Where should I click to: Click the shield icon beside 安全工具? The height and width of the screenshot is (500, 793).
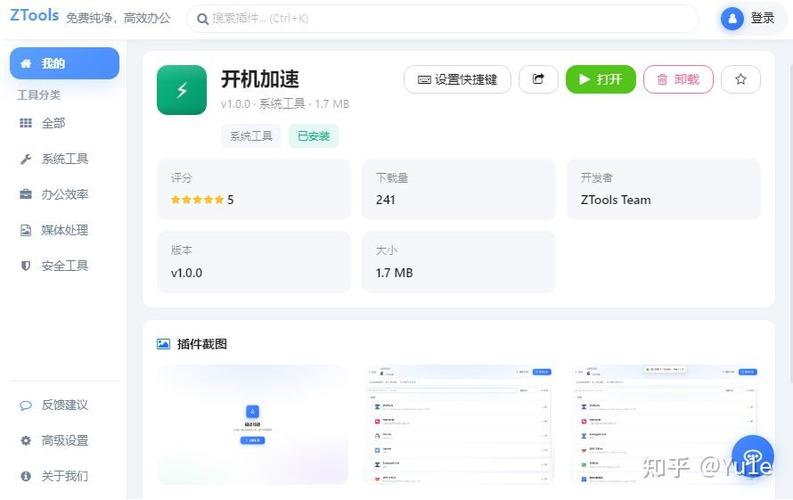tap(26, 265)
